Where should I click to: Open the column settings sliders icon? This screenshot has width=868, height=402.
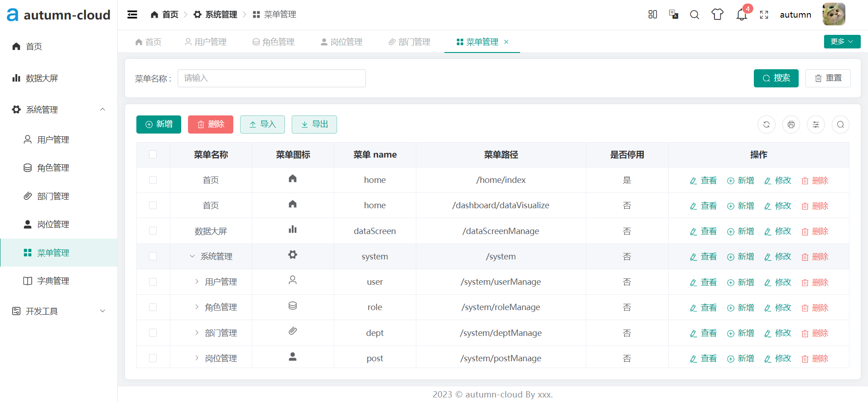point(816,124)
